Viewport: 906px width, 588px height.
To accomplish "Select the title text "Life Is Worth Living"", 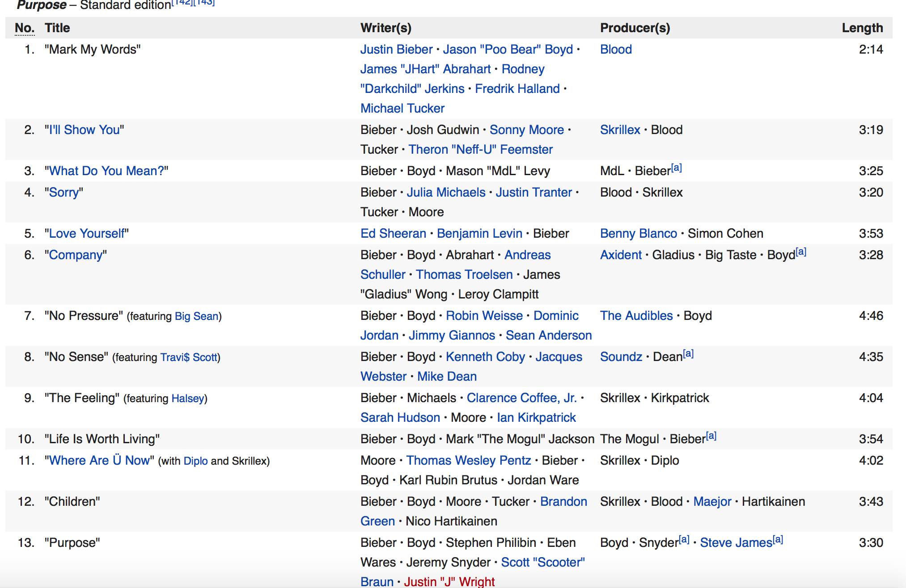I will point(102,439).
